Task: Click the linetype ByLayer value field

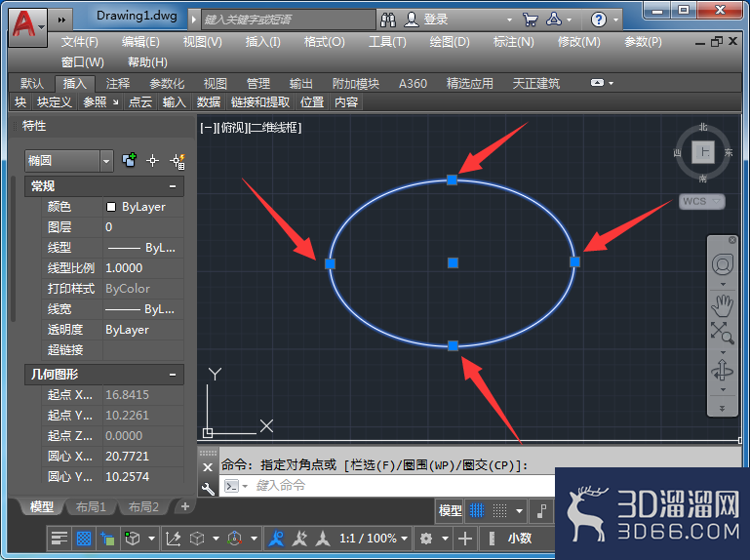Action: 143,248
